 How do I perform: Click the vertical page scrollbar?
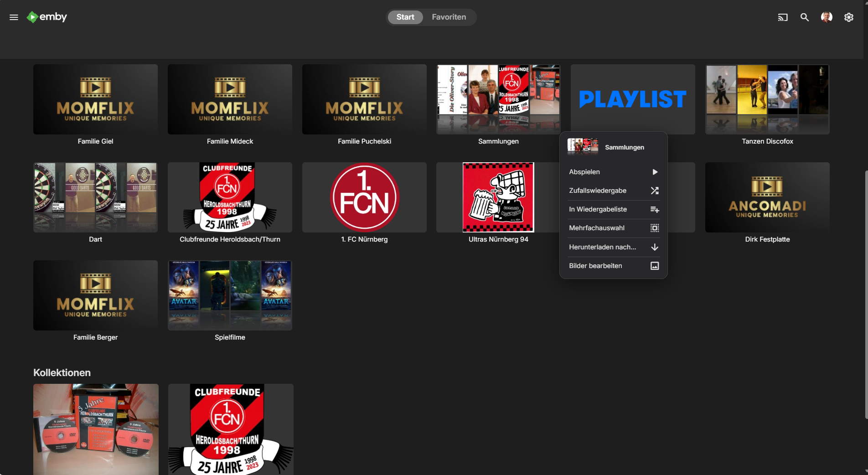click(x=866, y=294)
